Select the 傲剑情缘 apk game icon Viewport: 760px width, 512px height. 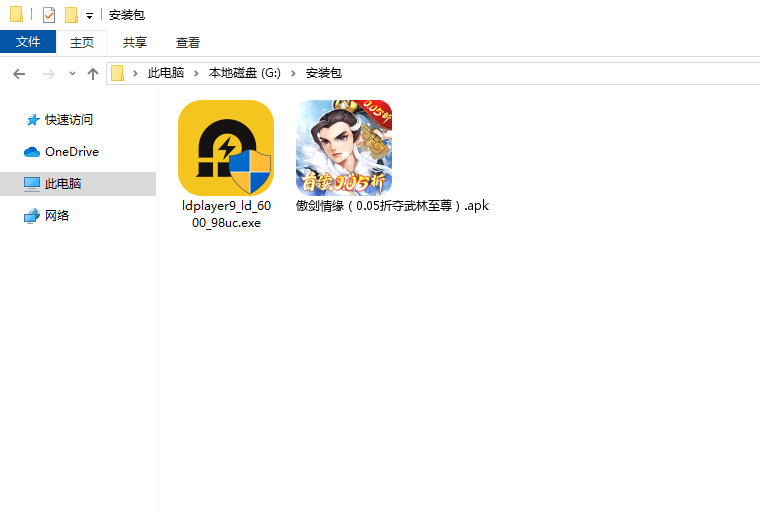coord(344,148)
